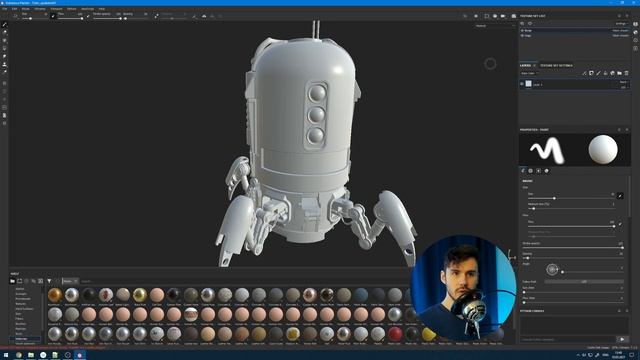The width and height of the screenshot is (640, 360).
Task: Open the Base Color channel dropdown
Action: tap(529, 73)
